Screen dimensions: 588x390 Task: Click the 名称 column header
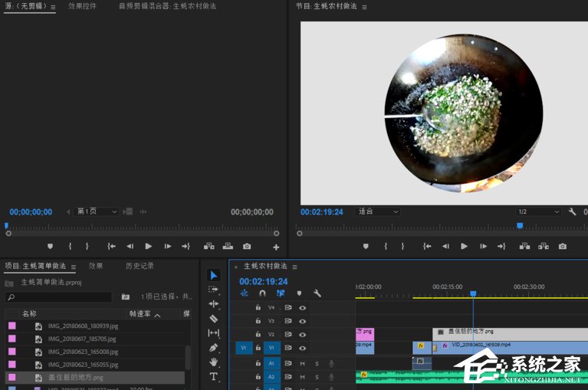point(29,314)
